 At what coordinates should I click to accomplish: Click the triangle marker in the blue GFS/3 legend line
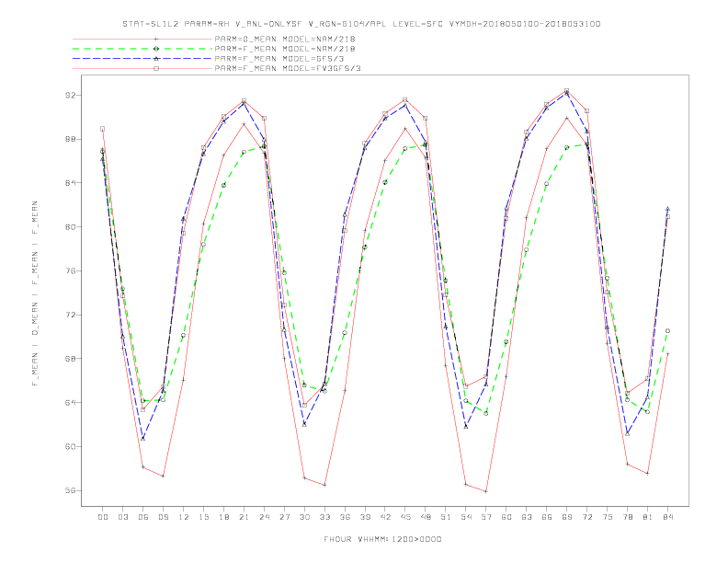click(156, 59)
